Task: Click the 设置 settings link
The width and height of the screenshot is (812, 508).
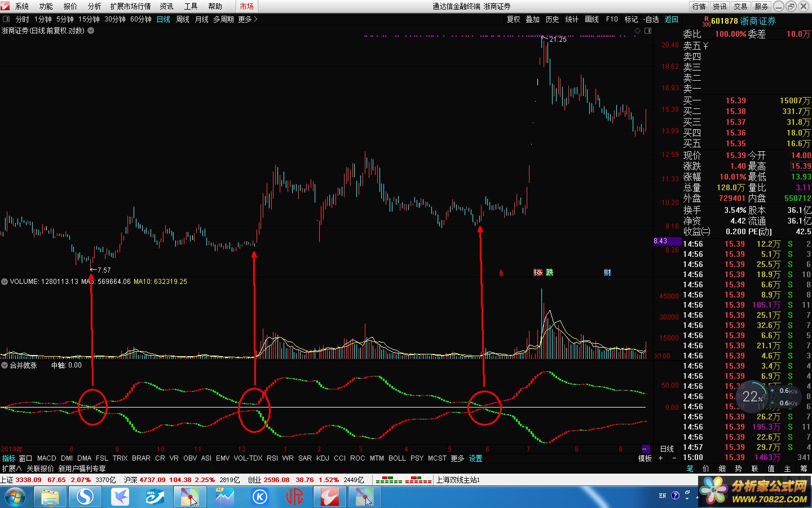Action: click(476, 458)
